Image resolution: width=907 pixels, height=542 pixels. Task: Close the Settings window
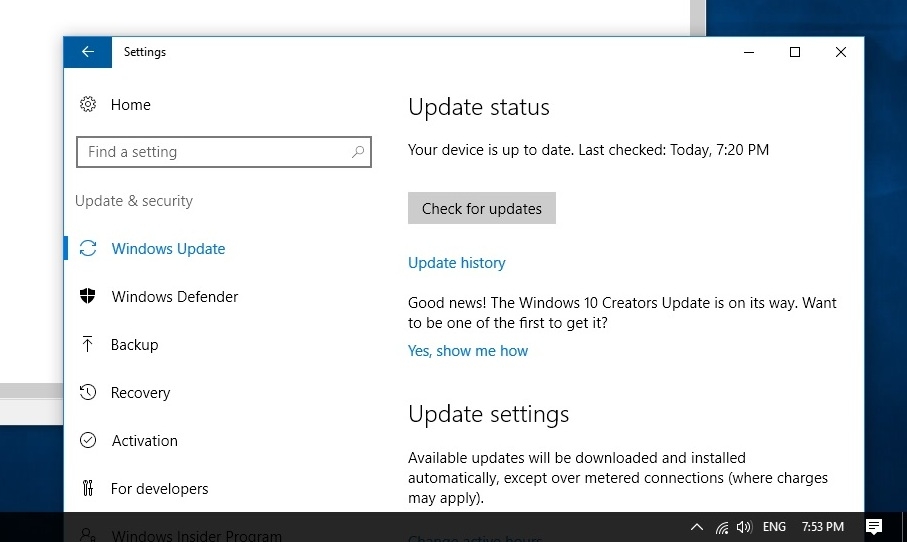tap(841, 52)
